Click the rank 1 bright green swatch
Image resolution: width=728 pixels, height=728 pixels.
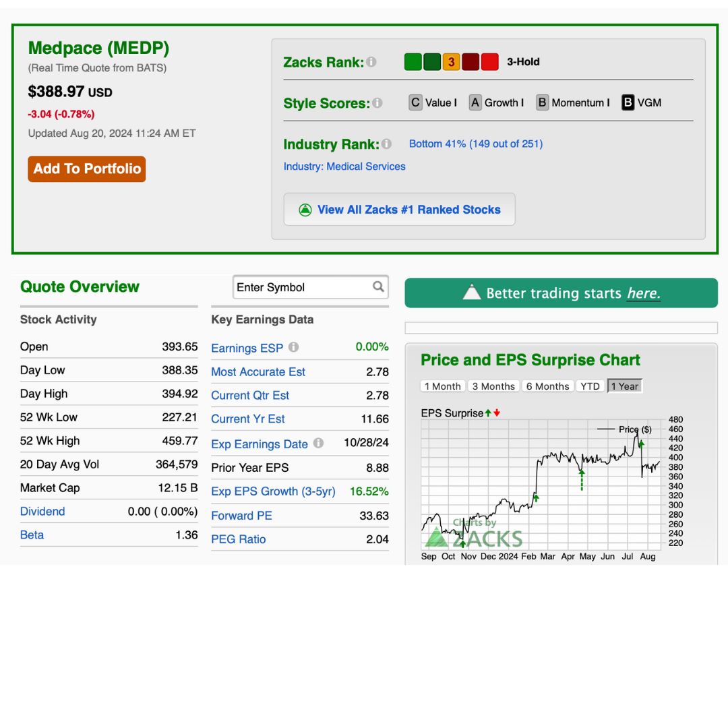(x=413, y=62)
